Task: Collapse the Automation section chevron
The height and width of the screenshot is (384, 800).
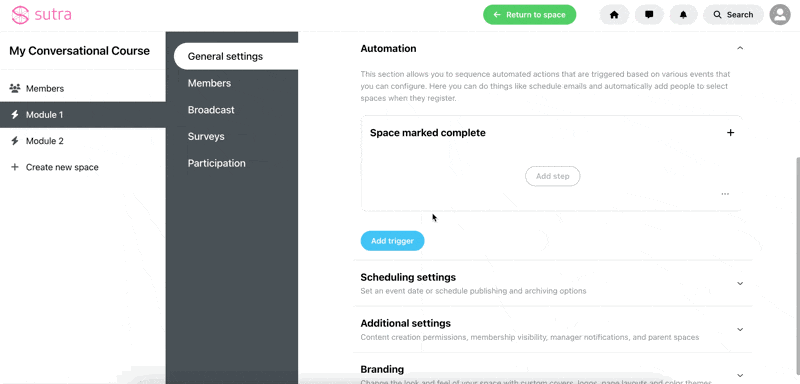Action: [740, 48]
